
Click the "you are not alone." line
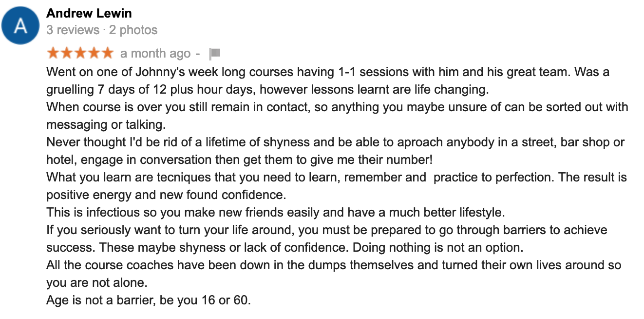(97, 283)
